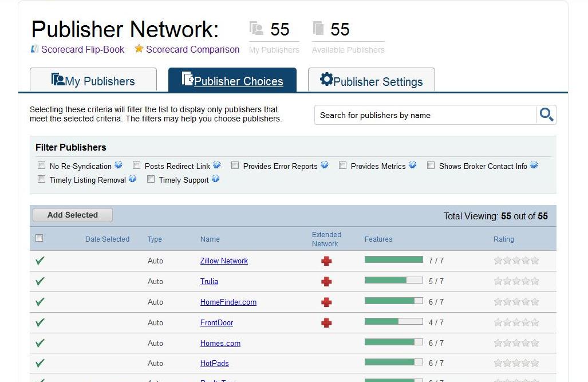Open the HomeFinder.com publisher link

pyautogui.click(x=228, y=302)
